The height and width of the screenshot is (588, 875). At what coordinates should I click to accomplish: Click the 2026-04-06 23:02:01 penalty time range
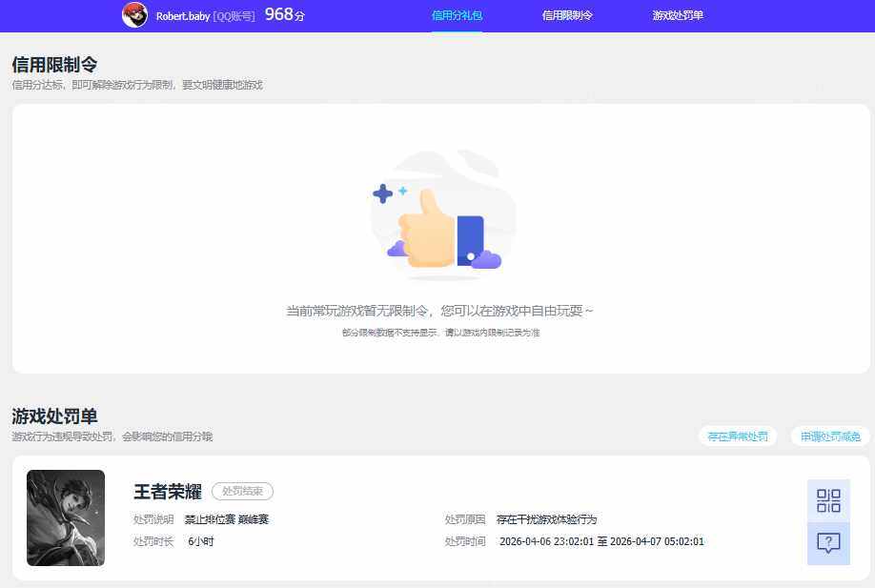(601, 541)
